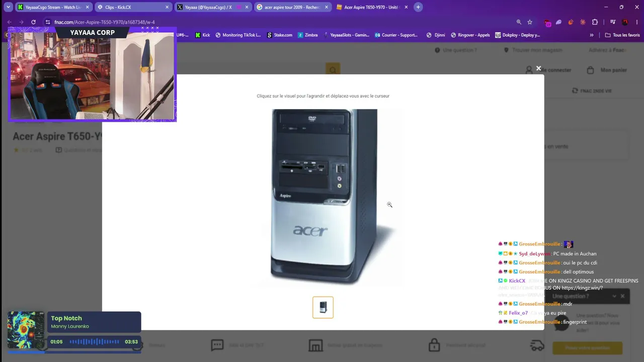Click the fnac.com address bar URL

[x=105, y=22]
